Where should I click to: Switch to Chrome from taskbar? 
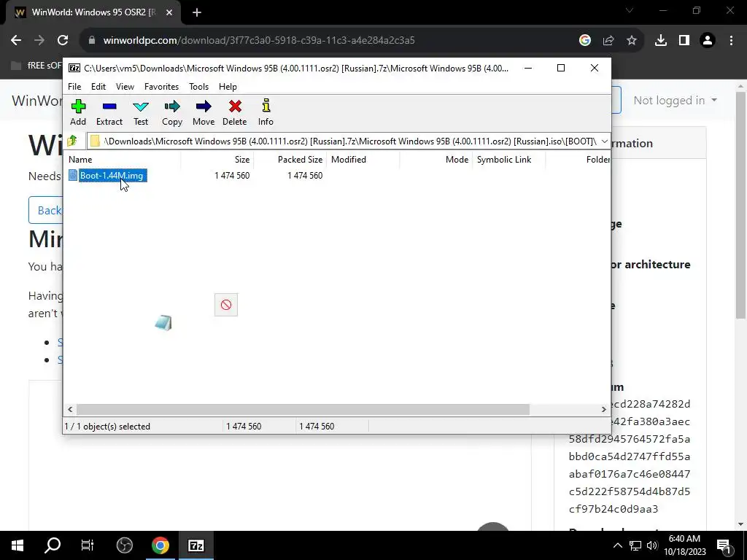click(x=160, y=545)
